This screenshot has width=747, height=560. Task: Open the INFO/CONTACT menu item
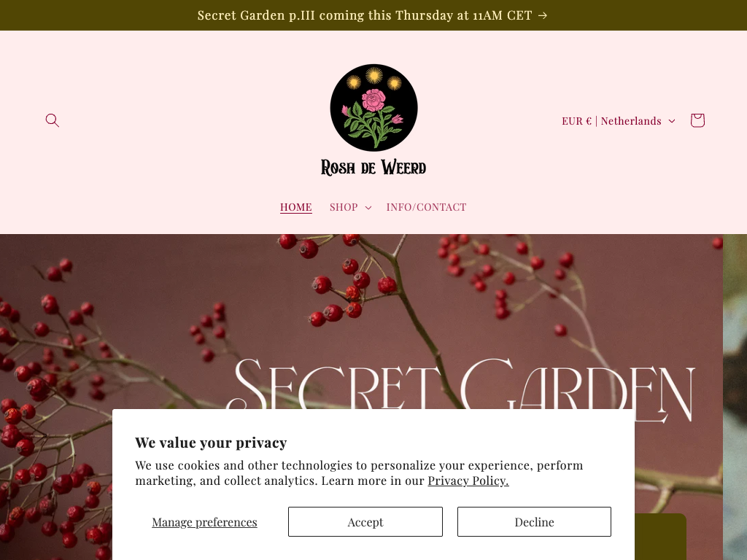point(426,207)
